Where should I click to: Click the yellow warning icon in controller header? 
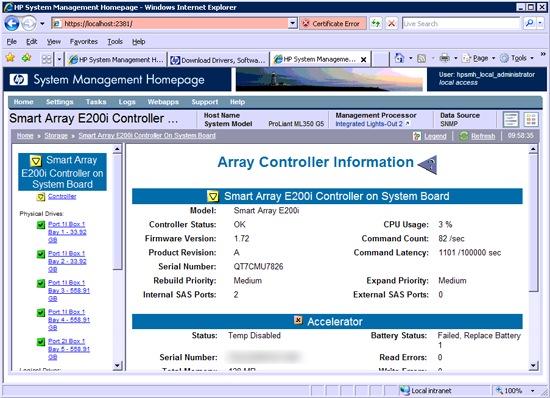[x=213, y=196]
